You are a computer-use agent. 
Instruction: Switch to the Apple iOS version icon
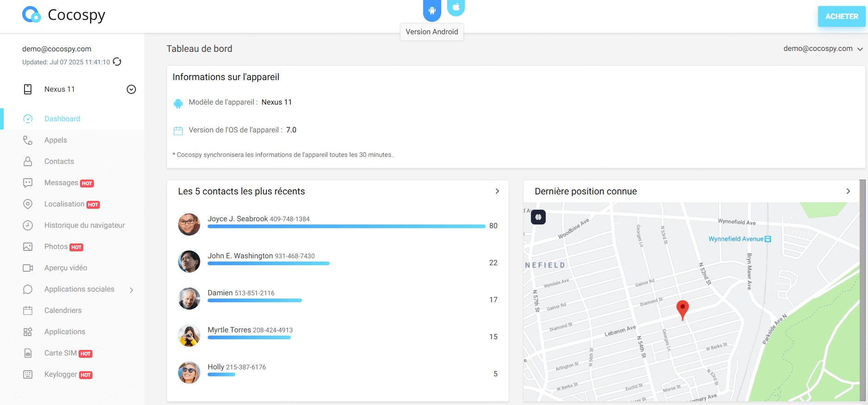click(x=456, y=7)
